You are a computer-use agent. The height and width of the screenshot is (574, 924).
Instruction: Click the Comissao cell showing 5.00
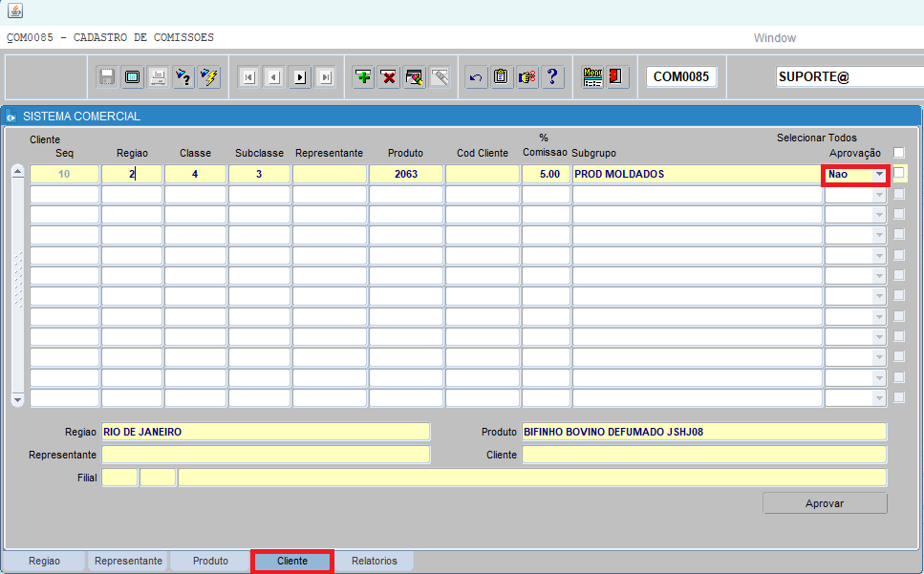coord(546,174)
